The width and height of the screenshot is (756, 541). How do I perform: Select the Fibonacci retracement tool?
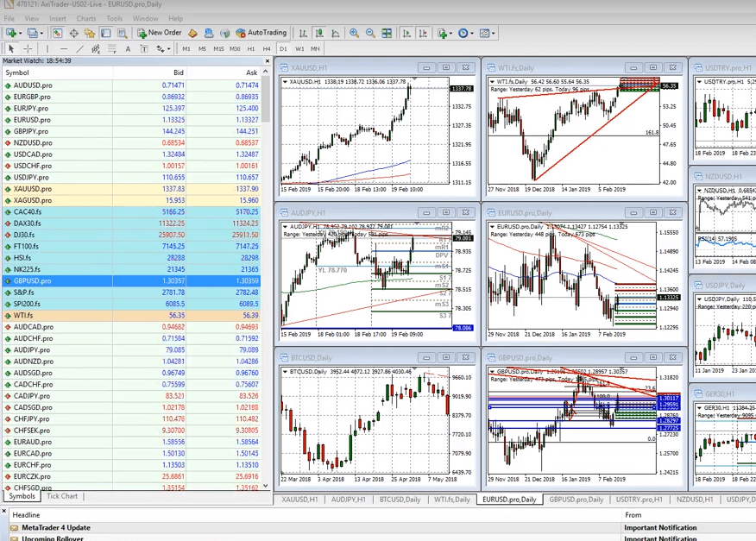tap(96, 48)
